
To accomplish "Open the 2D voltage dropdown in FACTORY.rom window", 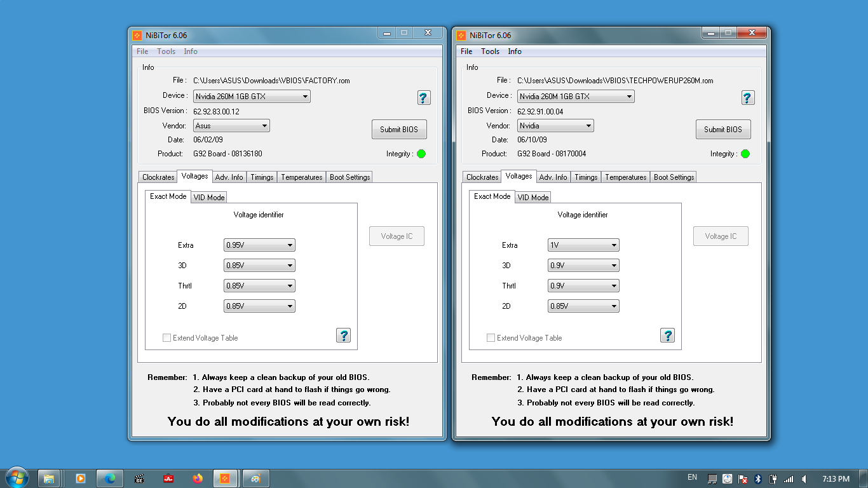I will pos(259,306).
